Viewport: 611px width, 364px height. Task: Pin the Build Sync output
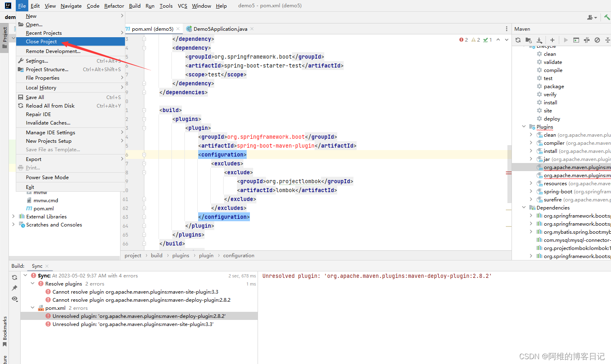tap(15, 288)
